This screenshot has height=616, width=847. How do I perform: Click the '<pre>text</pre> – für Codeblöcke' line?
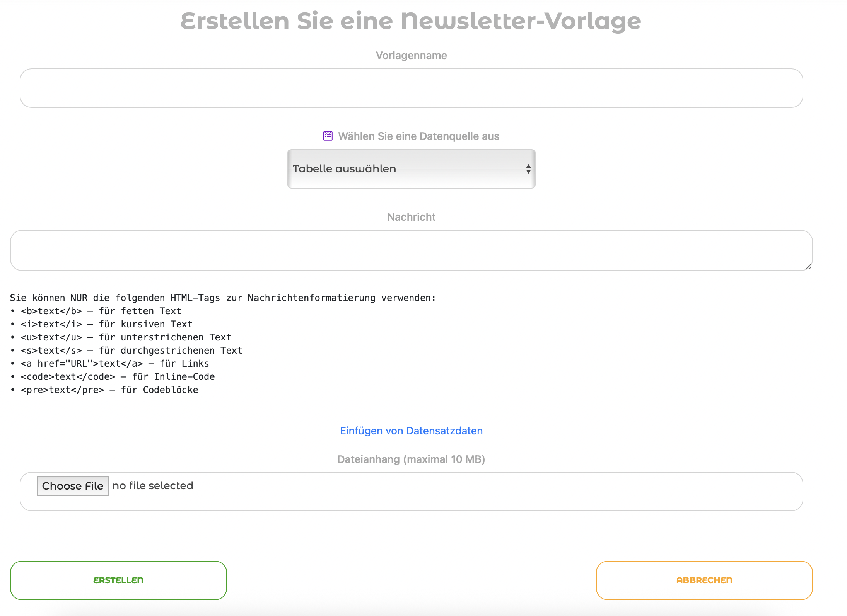click(104, 390)
